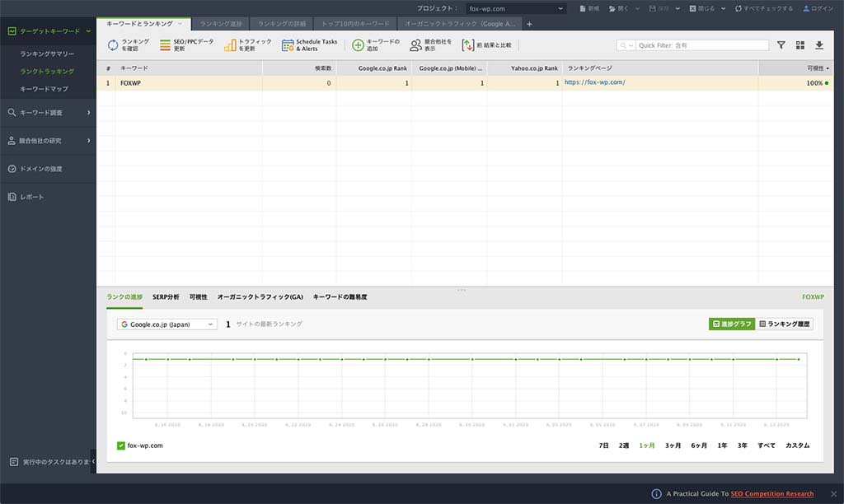Select the すべて time range
This screenshot has height=504, width=844.
pyautogui.click(x=767, y=446)
